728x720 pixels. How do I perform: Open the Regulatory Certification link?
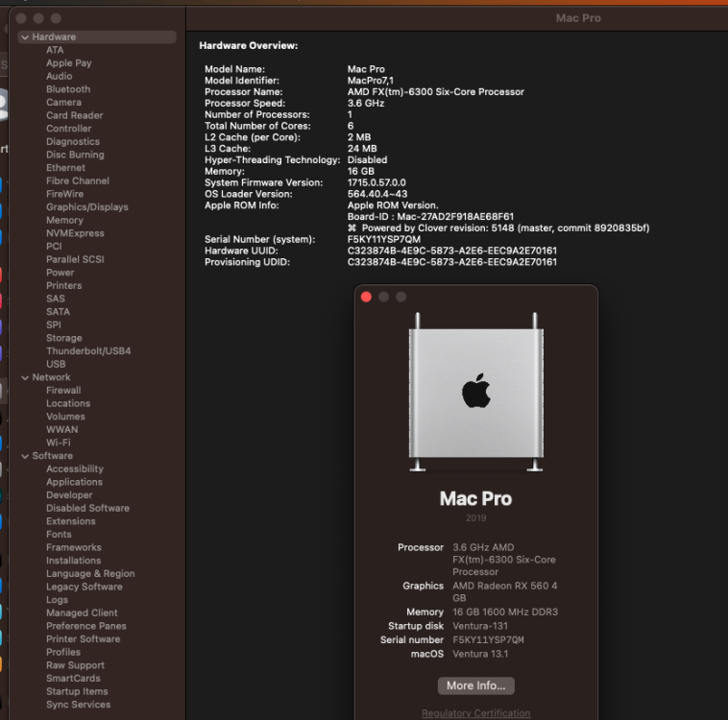point(476,713)
